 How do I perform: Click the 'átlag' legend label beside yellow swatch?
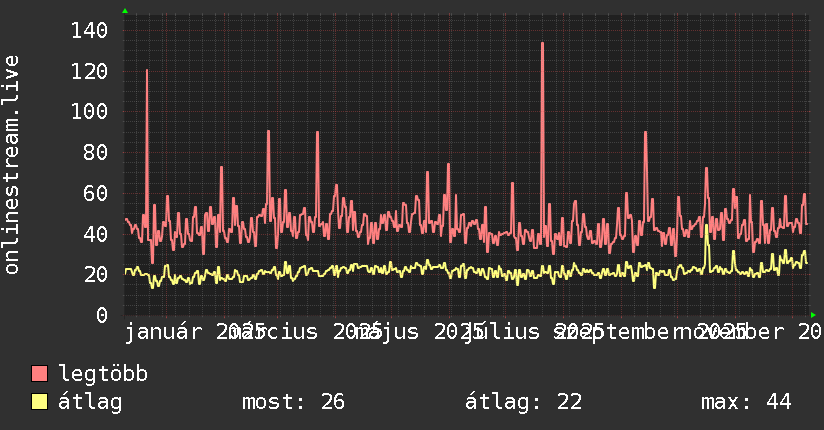click(90, 402)
